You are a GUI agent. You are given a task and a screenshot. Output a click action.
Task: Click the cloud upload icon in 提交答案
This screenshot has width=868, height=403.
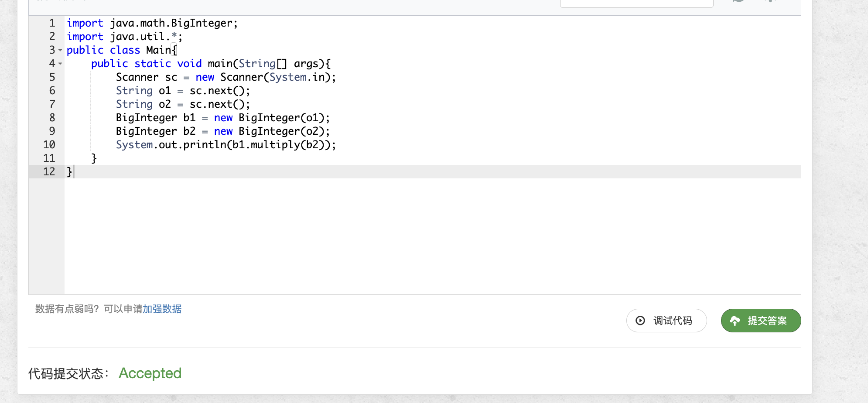point(735,321)
